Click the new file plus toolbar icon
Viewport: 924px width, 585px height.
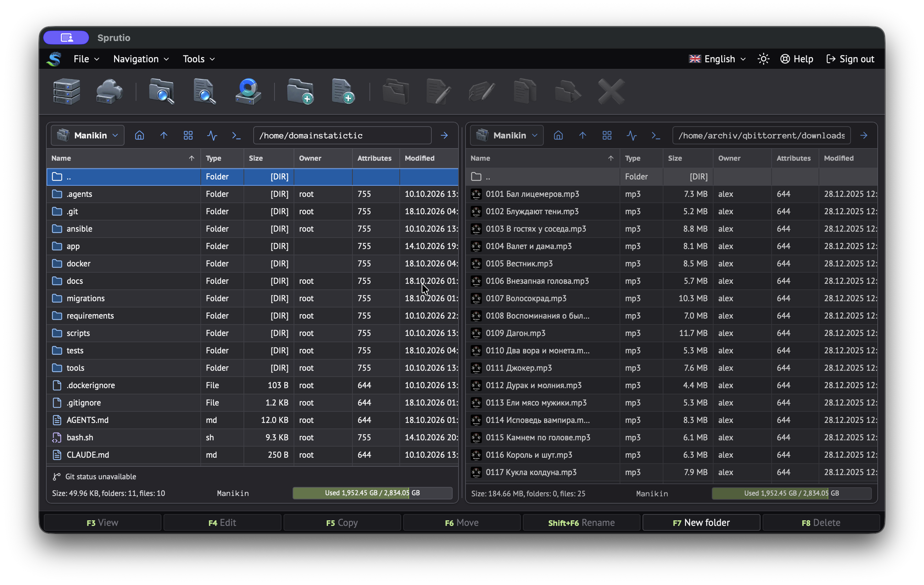[343, 91]
